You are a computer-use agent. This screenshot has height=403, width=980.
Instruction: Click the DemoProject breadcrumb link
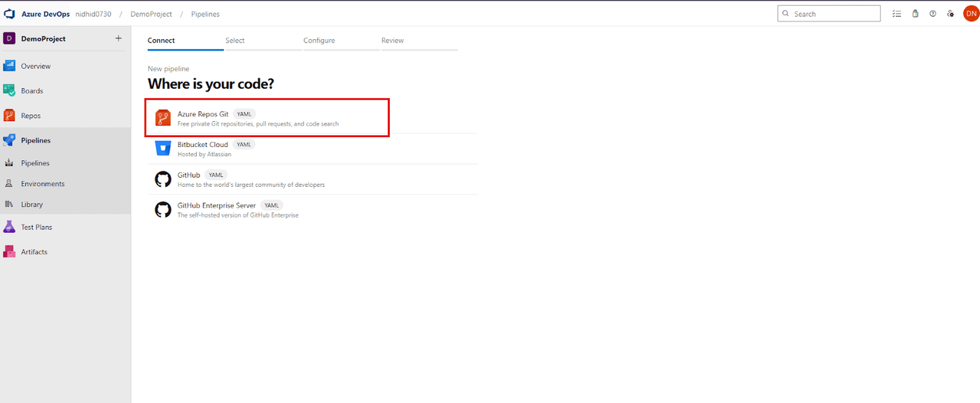pos(151,14)
